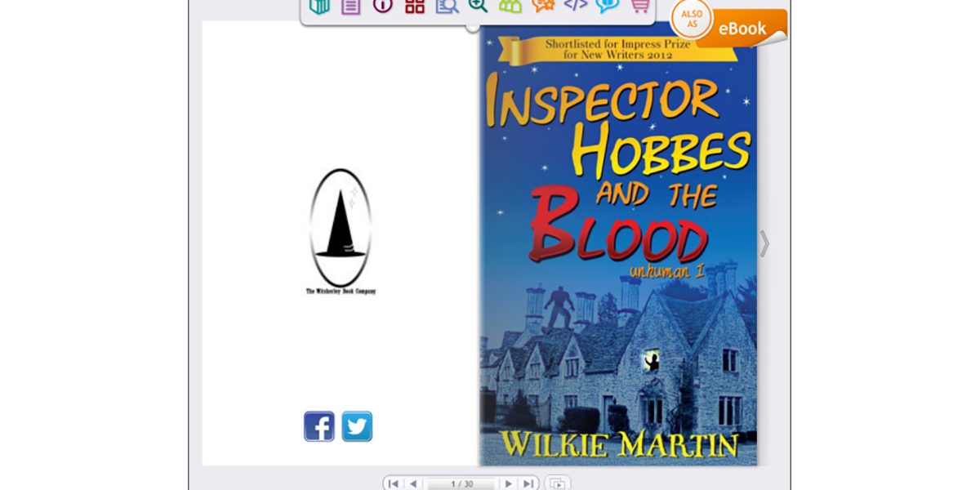Get the embed code via the </> icon
Screen dimensions: 980x490
576,5
